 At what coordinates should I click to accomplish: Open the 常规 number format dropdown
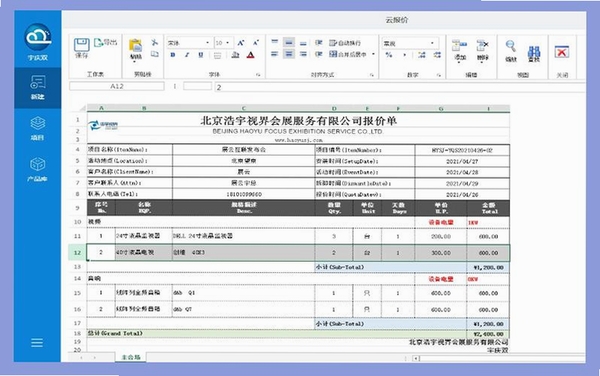coord(432,43)
